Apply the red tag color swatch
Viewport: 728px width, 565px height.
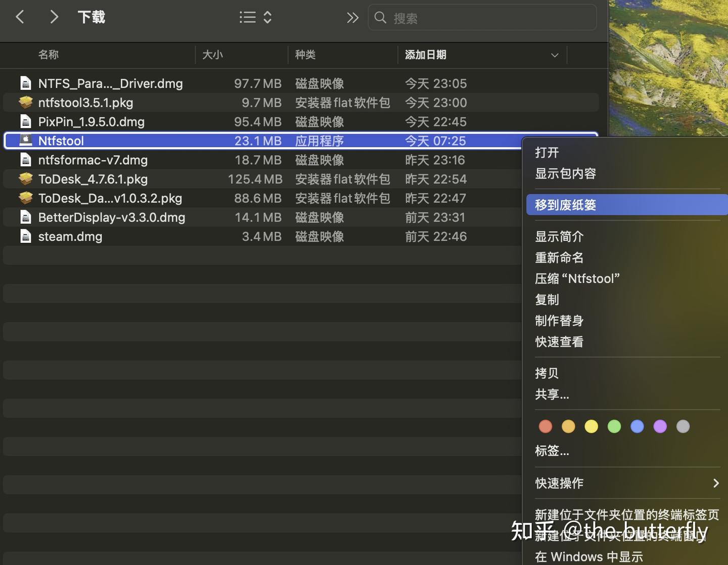point(545,426)
